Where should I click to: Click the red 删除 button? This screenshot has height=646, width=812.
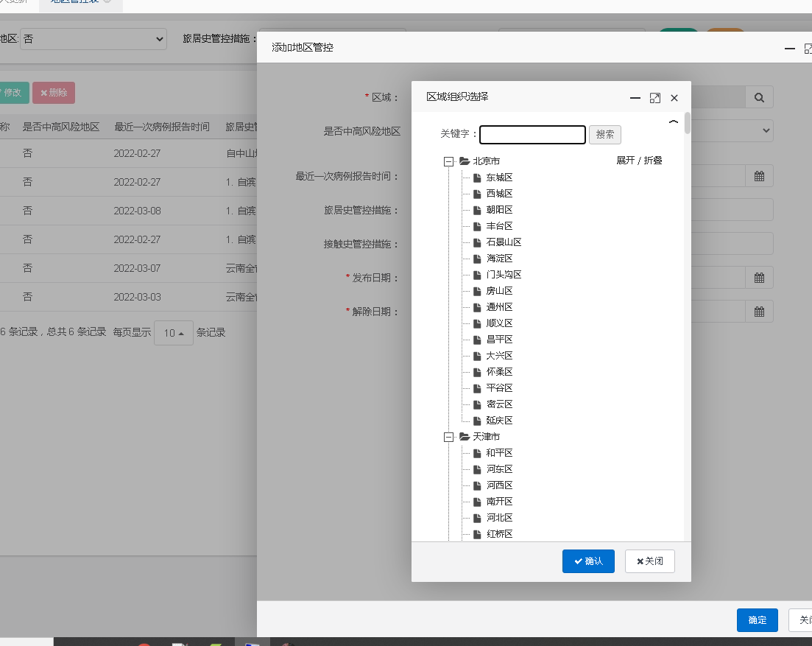point(54,93)
